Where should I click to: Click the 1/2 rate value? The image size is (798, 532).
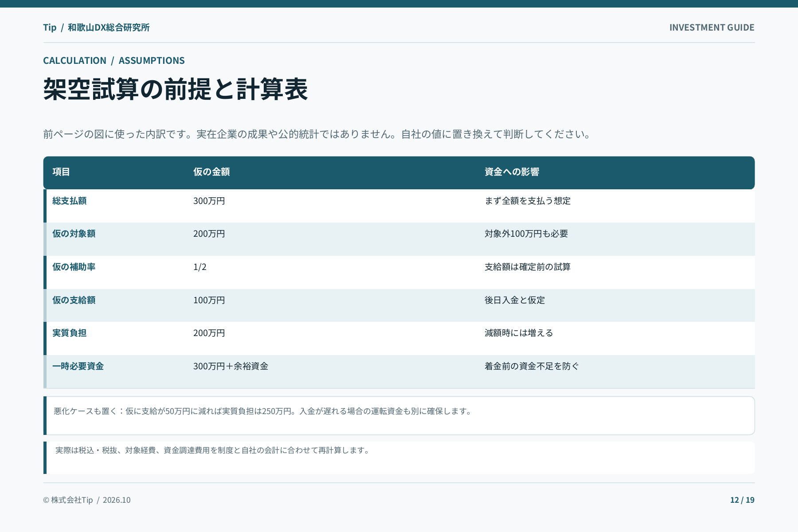pos(200,267)
